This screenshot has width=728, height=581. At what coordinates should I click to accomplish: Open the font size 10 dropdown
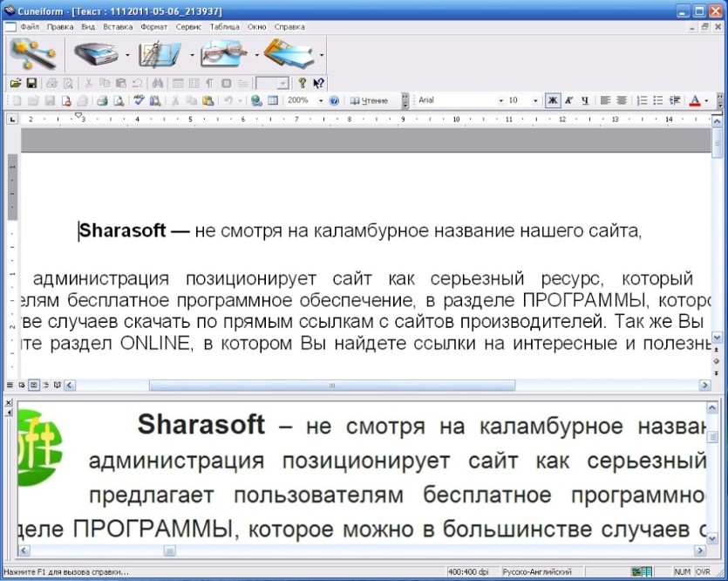[535, 101]
